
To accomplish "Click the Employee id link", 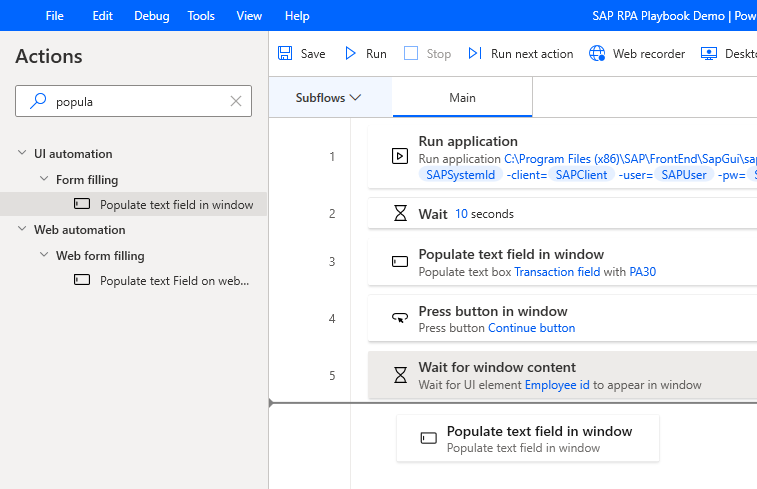I will coord(557,385).
